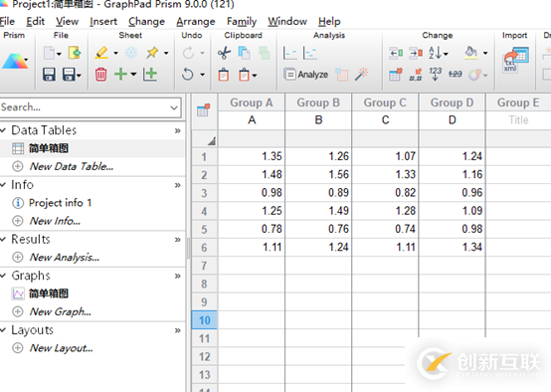Click the copy icon in Clipboard
The image size is (551, 392).
coord(244,53)
